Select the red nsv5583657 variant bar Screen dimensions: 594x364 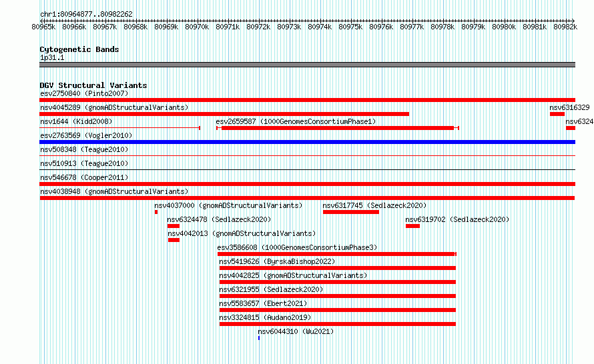tap(338, 310)
